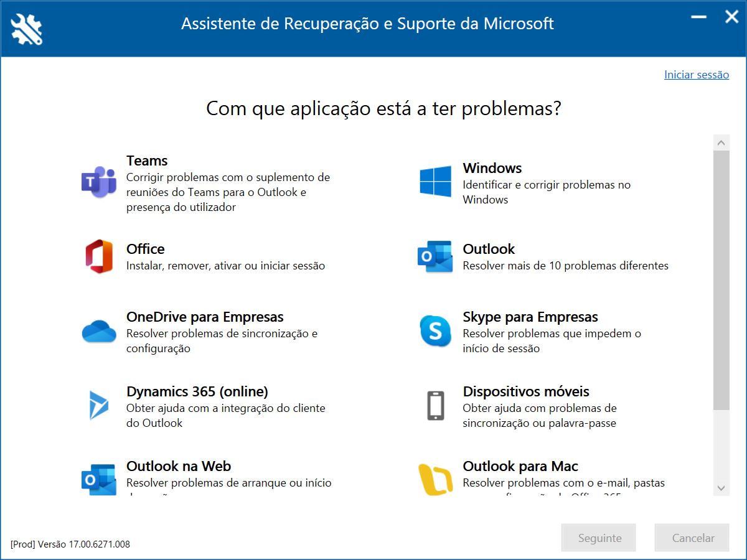Viewport: 747px width, 560px height.
Task: Select the OneDrive cloud icon
Action: pos(99,331)
